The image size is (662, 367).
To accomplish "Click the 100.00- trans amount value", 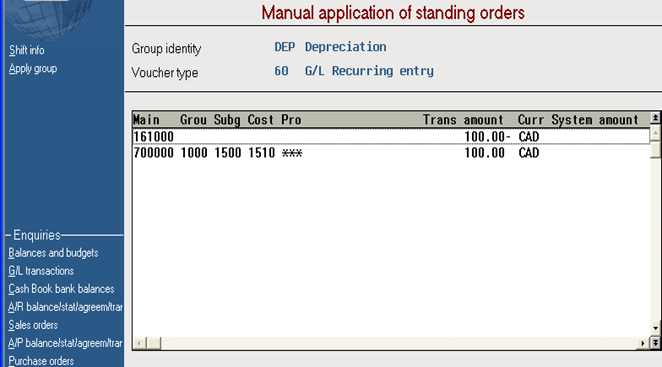I will click(x=487, y=136).
